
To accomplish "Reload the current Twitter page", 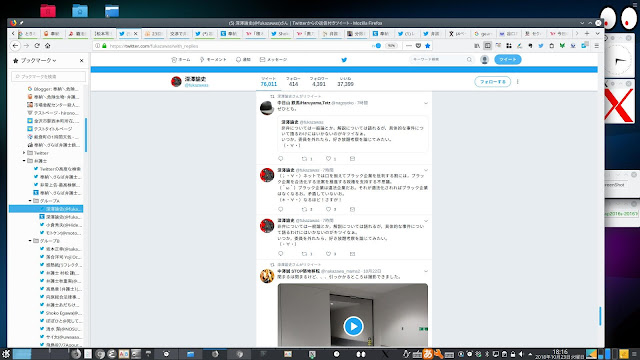I will click(37, 46).
